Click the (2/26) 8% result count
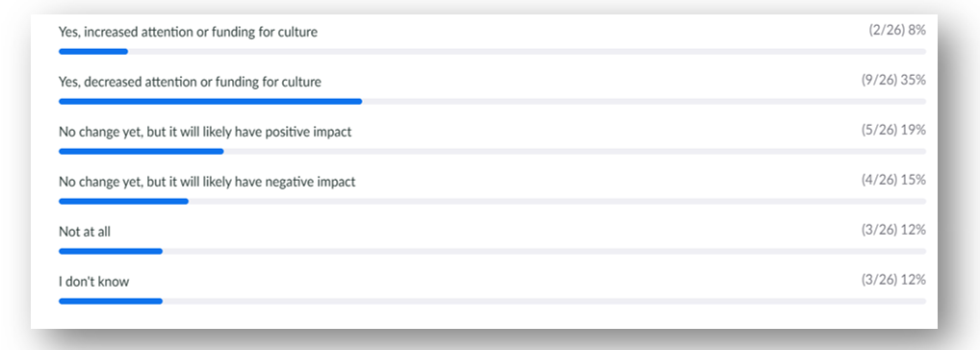980x350 pixels. click(x=897, y=30)
